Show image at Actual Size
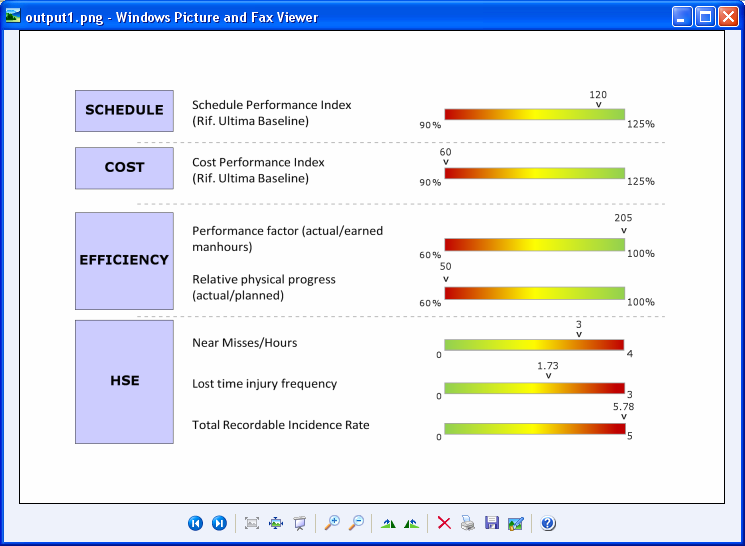745x546 pixels. coord(276,523)
